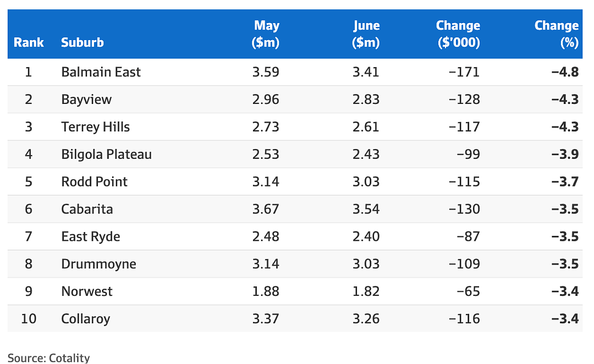Click the Source: Cotality caption
Screen dimensions: 594x364
[49, 357]
